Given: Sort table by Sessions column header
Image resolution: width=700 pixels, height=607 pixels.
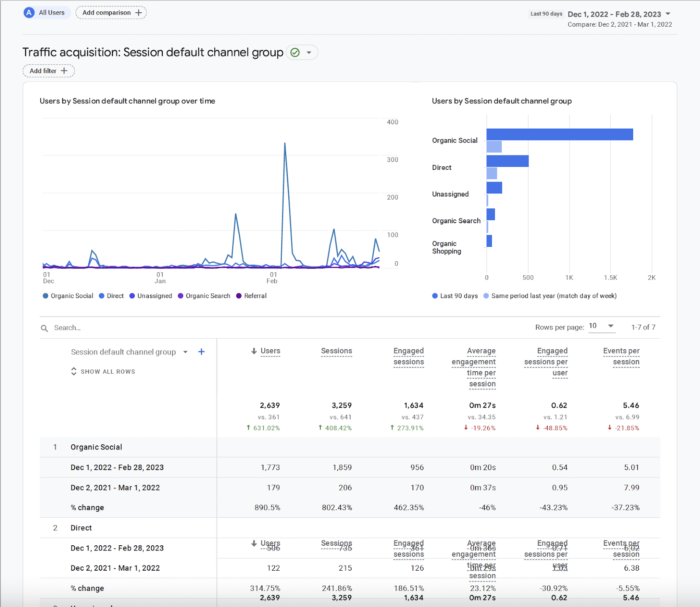Looking at the screenshot, I should tap(336, 351).
